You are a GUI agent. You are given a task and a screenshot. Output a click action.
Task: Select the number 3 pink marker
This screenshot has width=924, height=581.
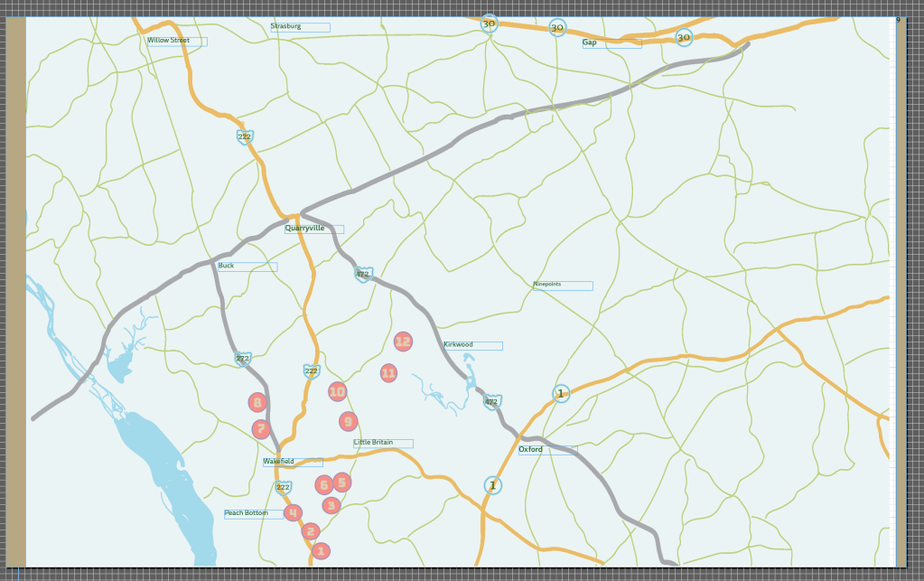331,505
